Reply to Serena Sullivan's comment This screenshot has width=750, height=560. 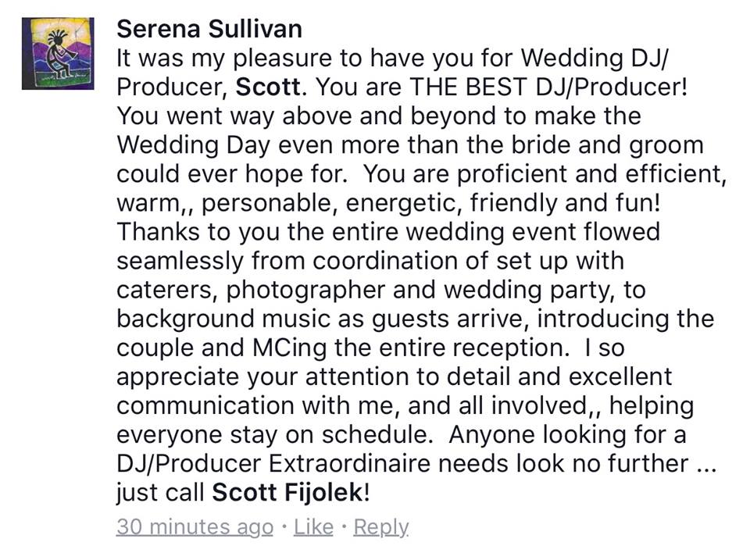pyautogui.click(x=381, y=527)
